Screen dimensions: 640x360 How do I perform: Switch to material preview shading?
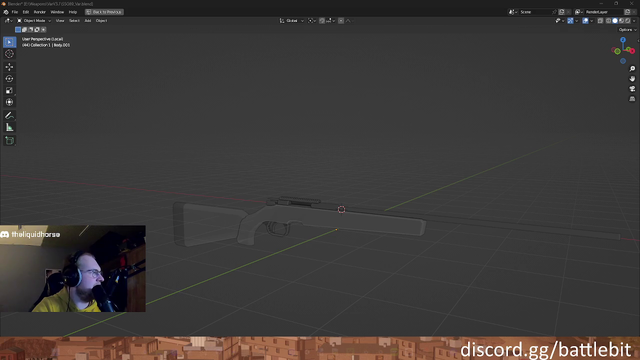pos(621,21)
